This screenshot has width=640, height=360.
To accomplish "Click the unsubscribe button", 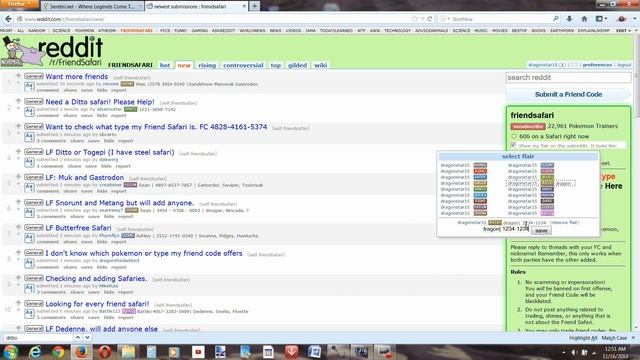I will click(x=528, y=126).
